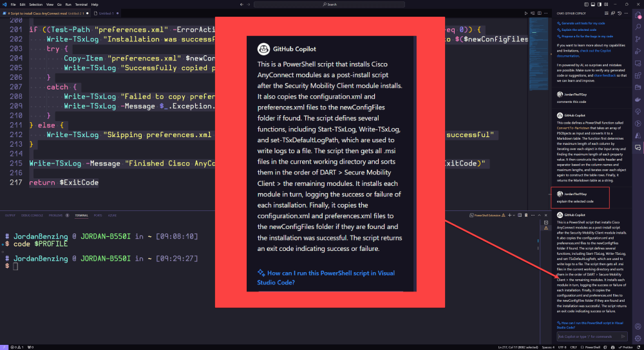Go forward with navigation arrow
The height and width of the screenshot is (350, 644).
249,5
